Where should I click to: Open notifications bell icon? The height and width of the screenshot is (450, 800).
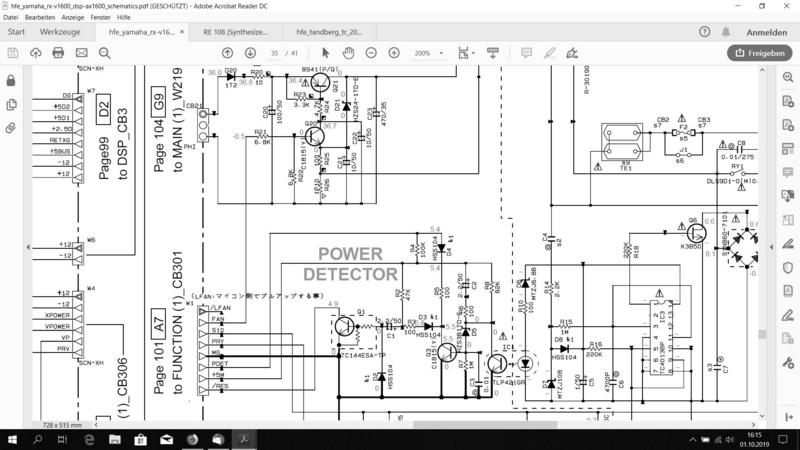(726, 32)
